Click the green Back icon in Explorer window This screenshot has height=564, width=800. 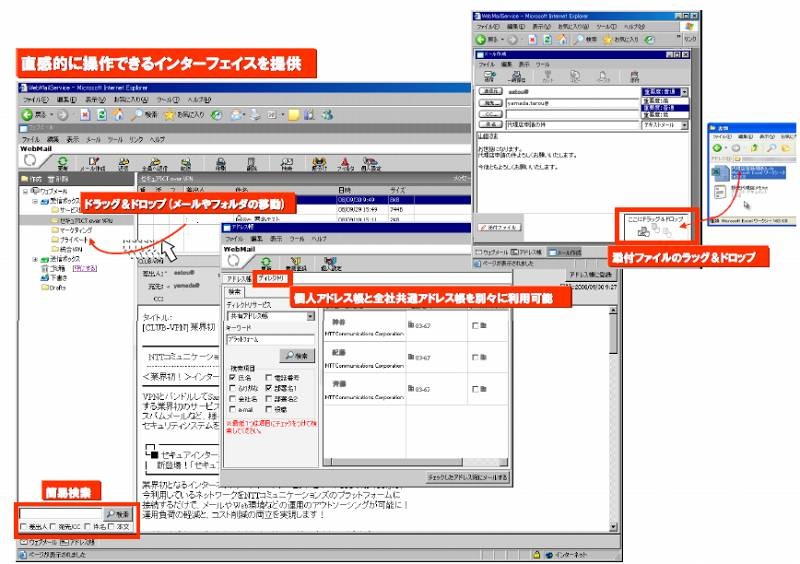(717, 148)
